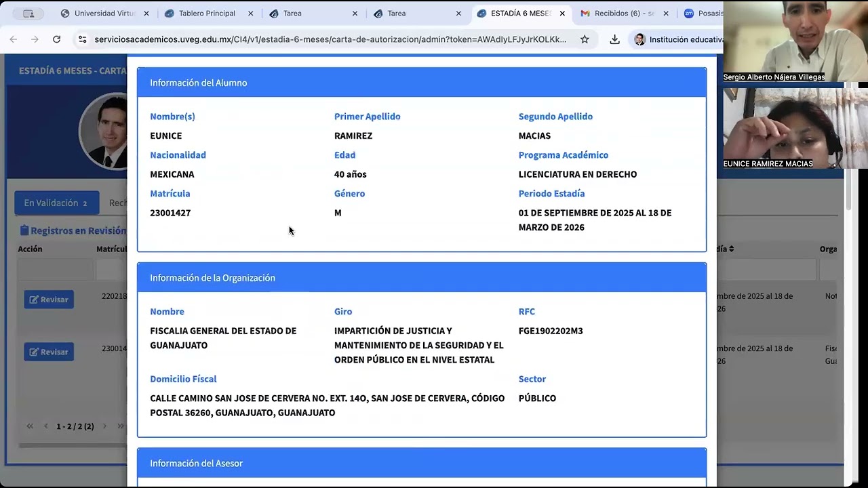The width and height of the screenshot is (868, 488).
Task: Open the Institución educativa profile button
Action: click(x=678, y=39)
